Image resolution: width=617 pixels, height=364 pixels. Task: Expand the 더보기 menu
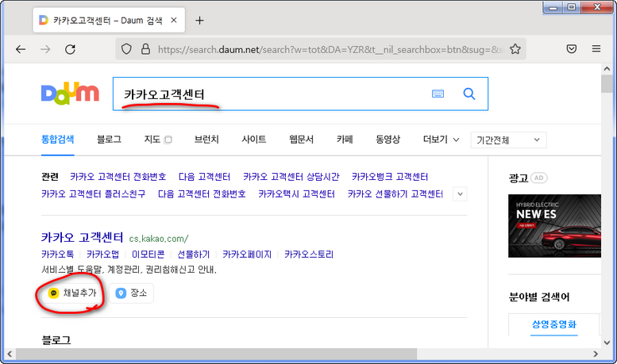(441, 139)
